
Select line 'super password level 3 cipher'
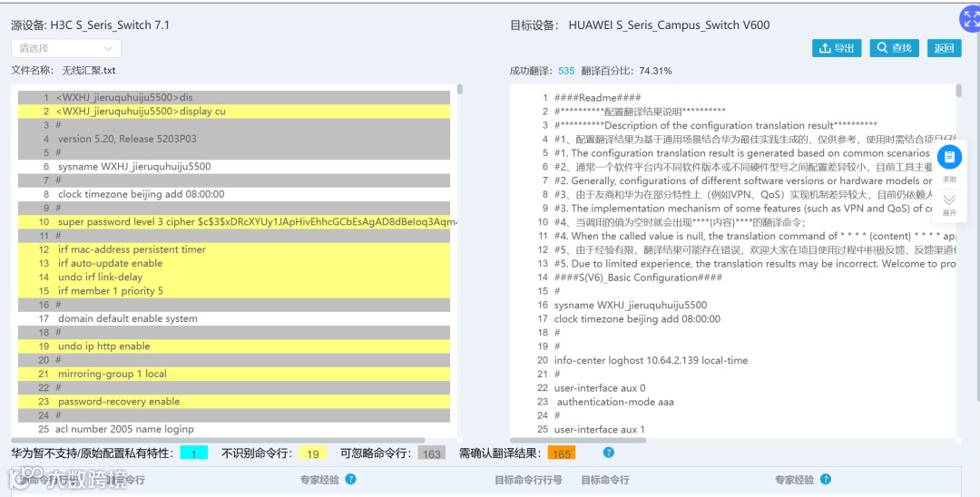tap(234, 221)
